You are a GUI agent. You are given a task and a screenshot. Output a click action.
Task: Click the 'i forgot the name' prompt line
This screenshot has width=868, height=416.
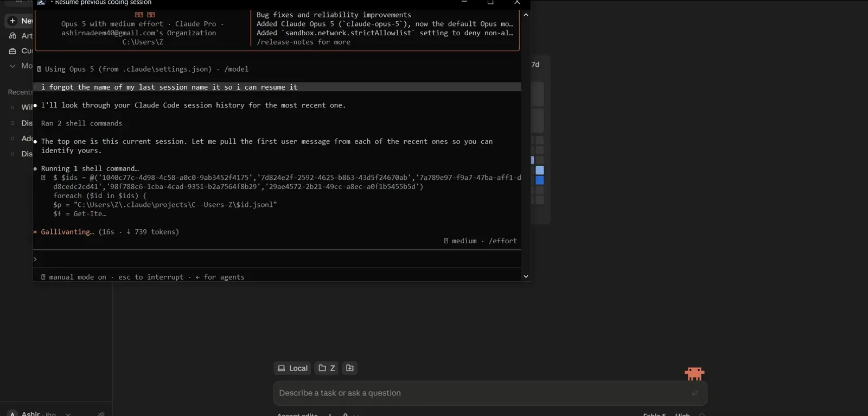(x=277, y=87)
